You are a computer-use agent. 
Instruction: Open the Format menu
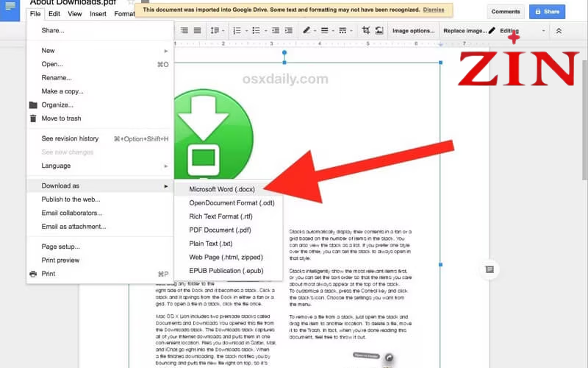[x=124, y=14]
